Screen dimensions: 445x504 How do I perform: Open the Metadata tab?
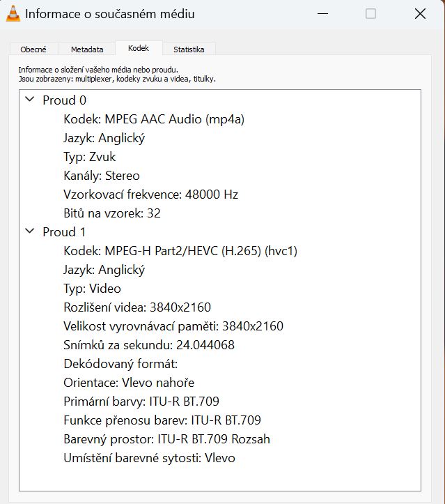pos(87,49)
